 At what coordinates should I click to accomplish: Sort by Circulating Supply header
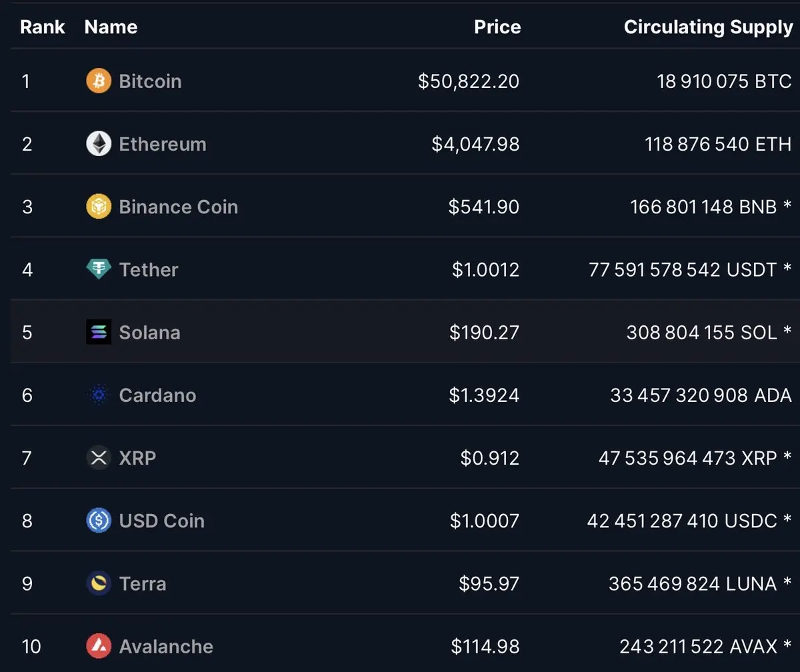(708, 27)
